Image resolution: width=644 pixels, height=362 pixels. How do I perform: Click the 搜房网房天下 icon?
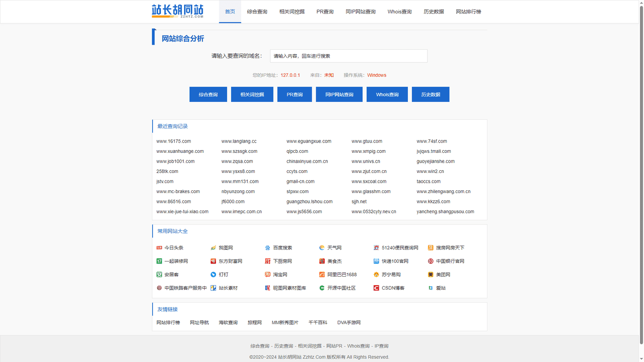431,248
